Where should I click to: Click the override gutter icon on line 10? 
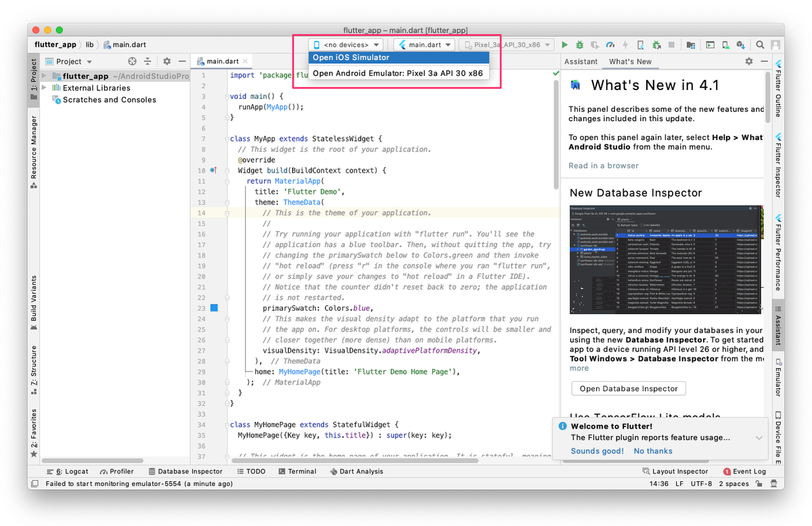[213, 171]
